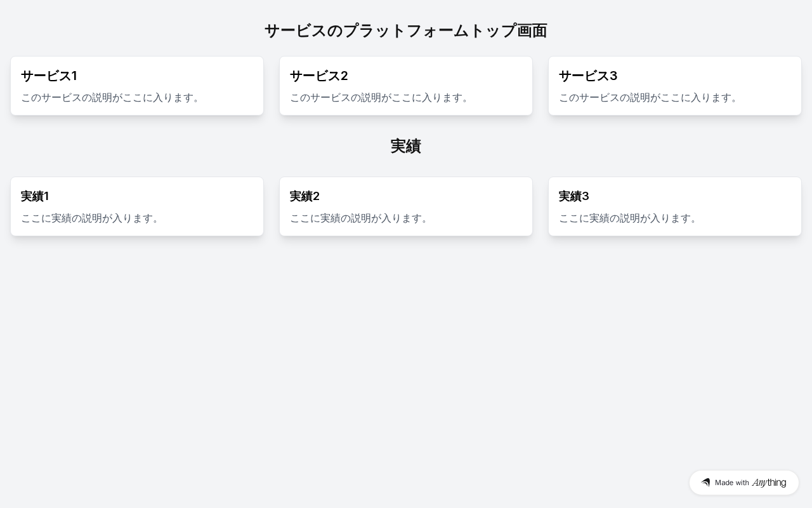
Task: Open the Made with Anything badge
Action: (744, 483)
